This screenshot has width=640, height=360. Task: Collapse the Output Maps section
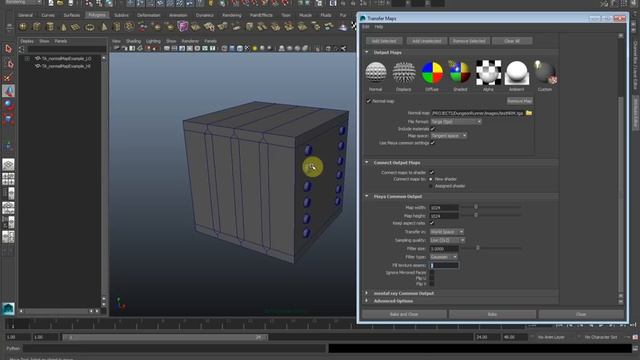[367, 52]
